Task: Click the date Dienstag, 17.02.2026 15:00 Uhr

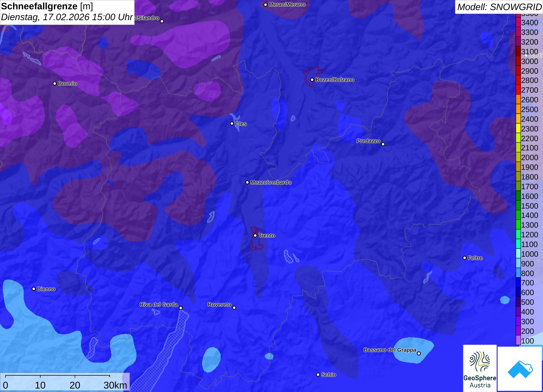Action: tap(67, 17)
